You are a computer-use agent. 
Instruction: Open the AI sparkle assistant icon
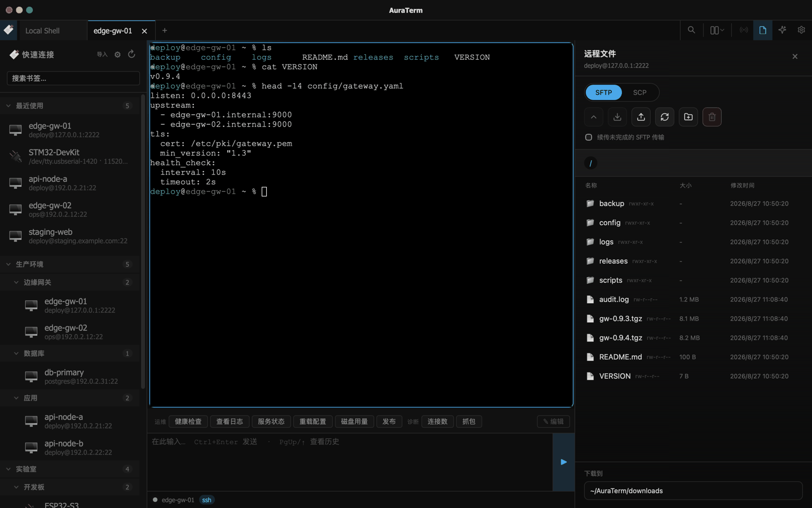[782, 30]
